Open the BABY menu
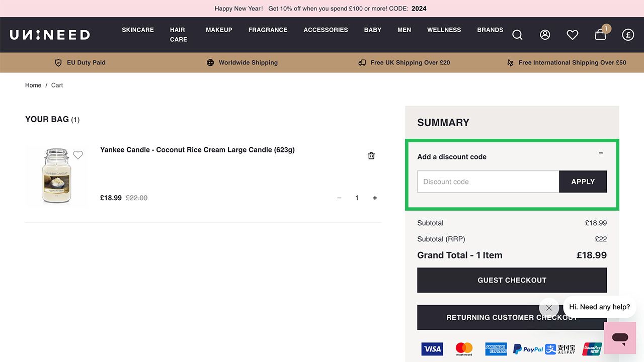 point(373,30)
